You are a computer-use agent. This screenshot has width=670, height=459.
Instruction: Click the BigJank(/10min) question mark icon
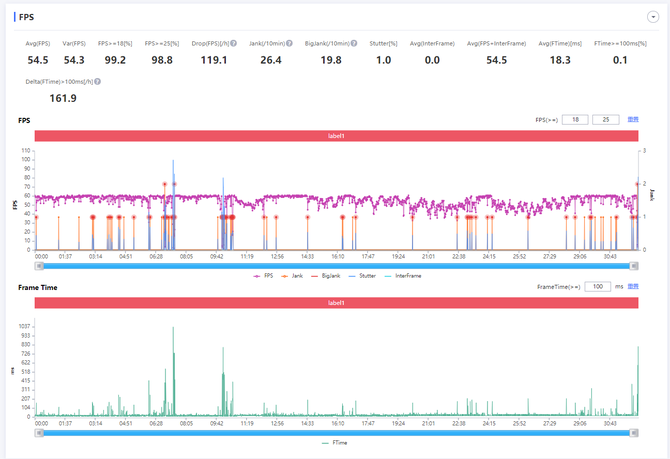[x=354, y=43]
